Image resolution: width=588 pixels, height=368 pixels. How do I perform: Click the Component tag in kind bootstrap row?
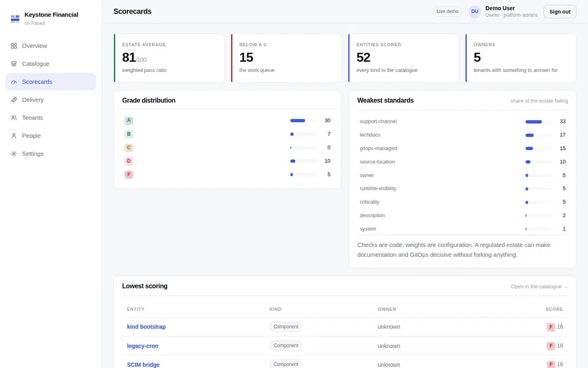point(286,327)
